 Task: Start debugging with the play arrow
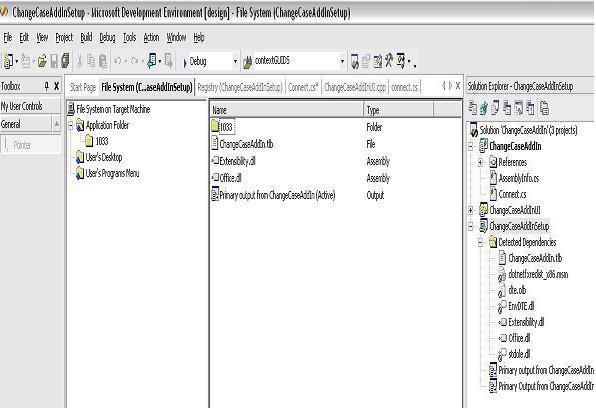[x=185, y=62]
